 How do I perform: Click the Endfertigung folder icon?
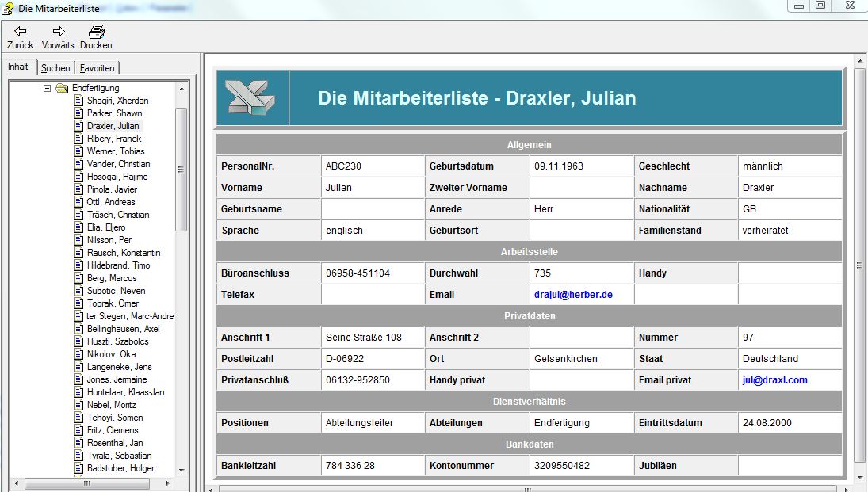(x=62, y=88)
